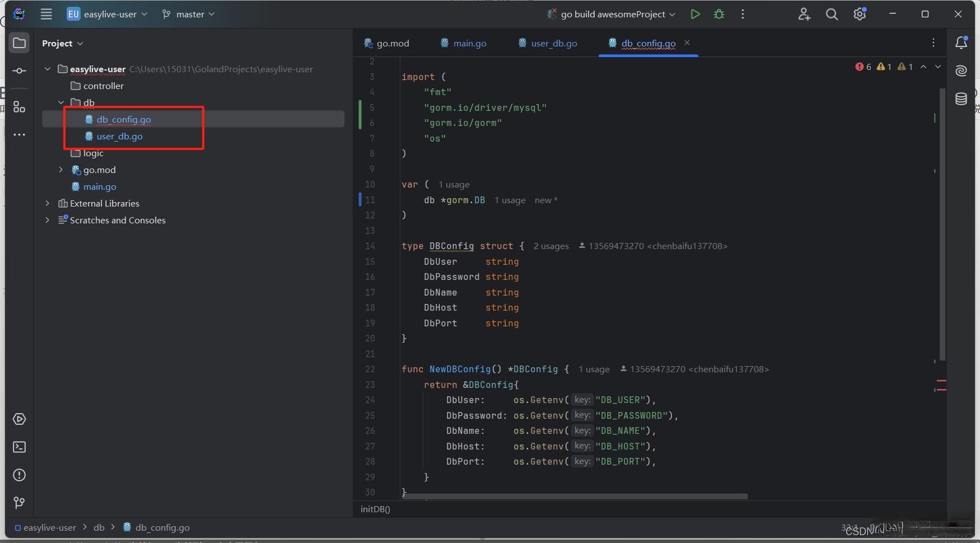Open editor tabs options three-dot menu

[x=933, y=43]
